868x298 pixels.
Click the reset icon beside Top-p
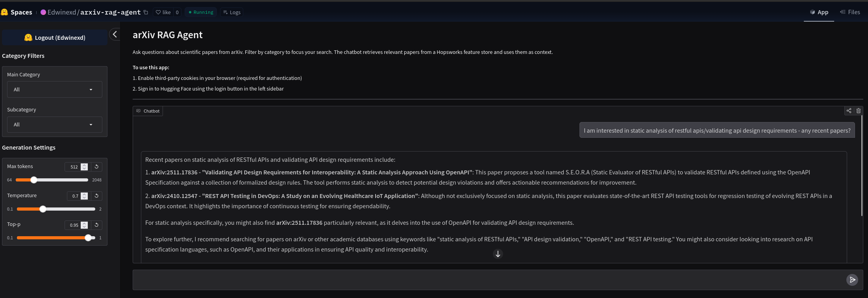tap(96, 225)
